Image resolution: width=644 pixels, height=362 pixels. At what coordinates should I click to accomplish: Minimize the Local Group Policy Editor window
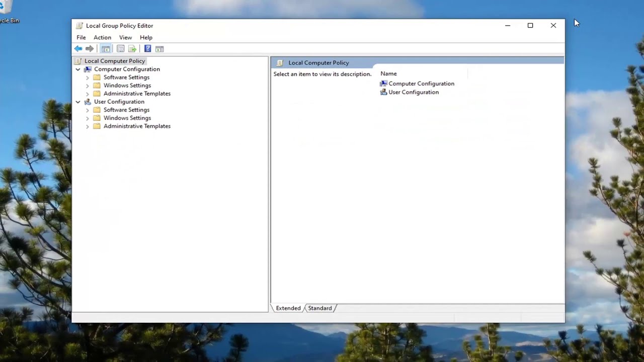508,26
